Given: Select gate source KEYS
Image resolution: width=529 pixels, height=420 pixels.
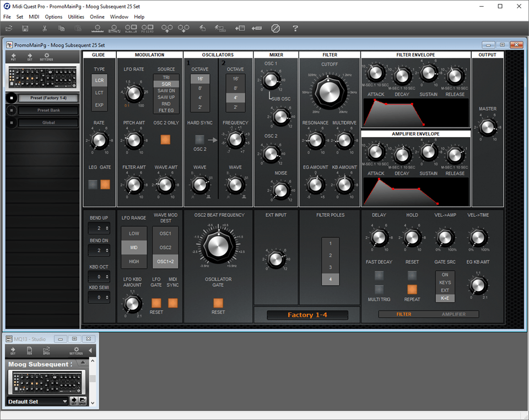Looking at the screenshot, I should click(x=445, y=282).
